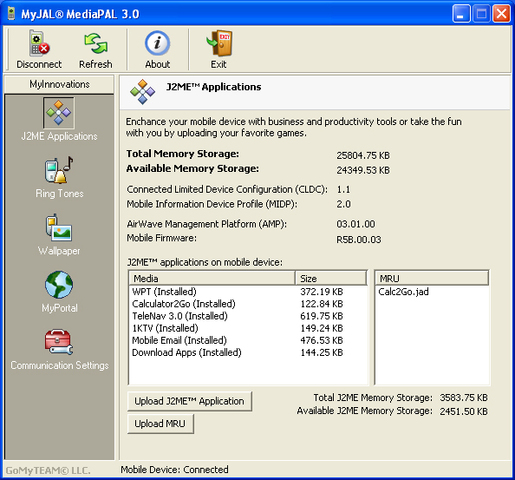Select WPT (Installed) row
Viewport: 515px width, 480px height.
coord(248,292)
